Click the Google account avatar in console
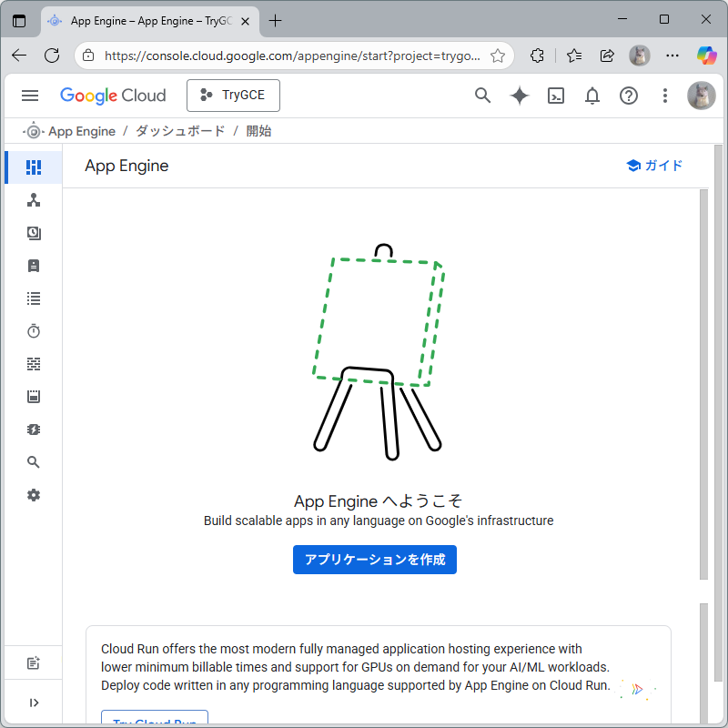Viewport: 728px width, 728px height. (x=701, y=96)
